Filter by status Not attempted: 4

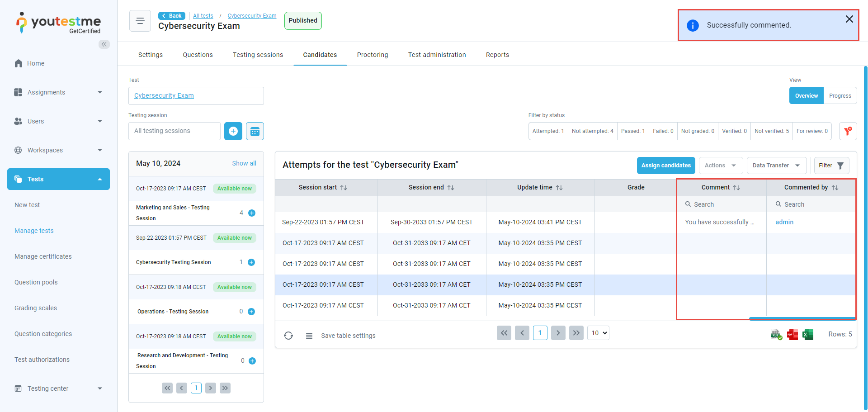(x=593, y=131)
